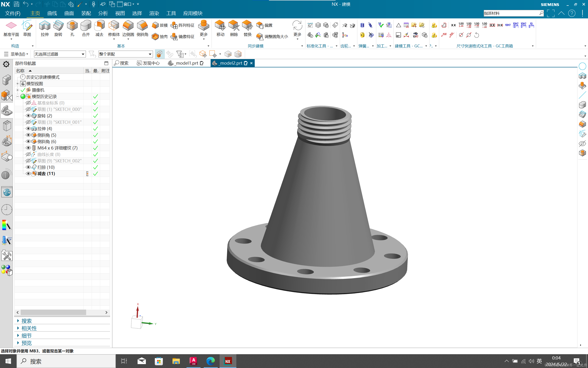Screen dimensions: 588x368
Task: Toggle visibility of 倒斜角 (6) feature
Action: tap(28, 141)
